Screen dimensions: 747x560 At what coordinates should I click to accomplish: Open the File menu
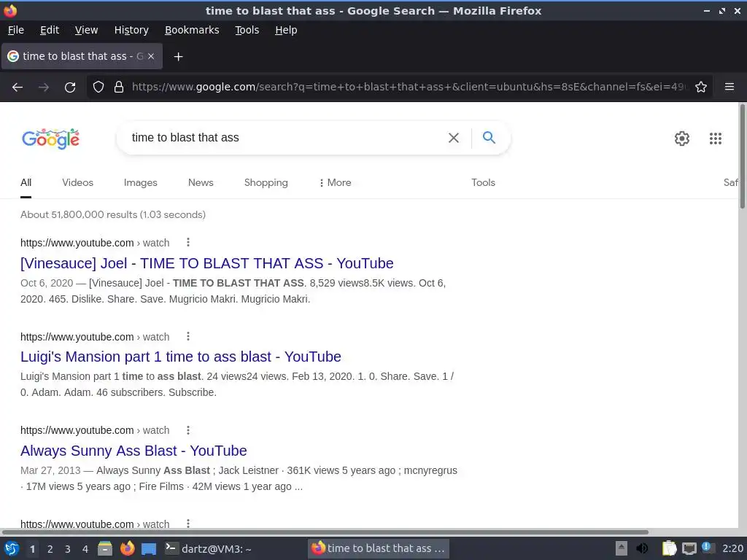point(16,30)
